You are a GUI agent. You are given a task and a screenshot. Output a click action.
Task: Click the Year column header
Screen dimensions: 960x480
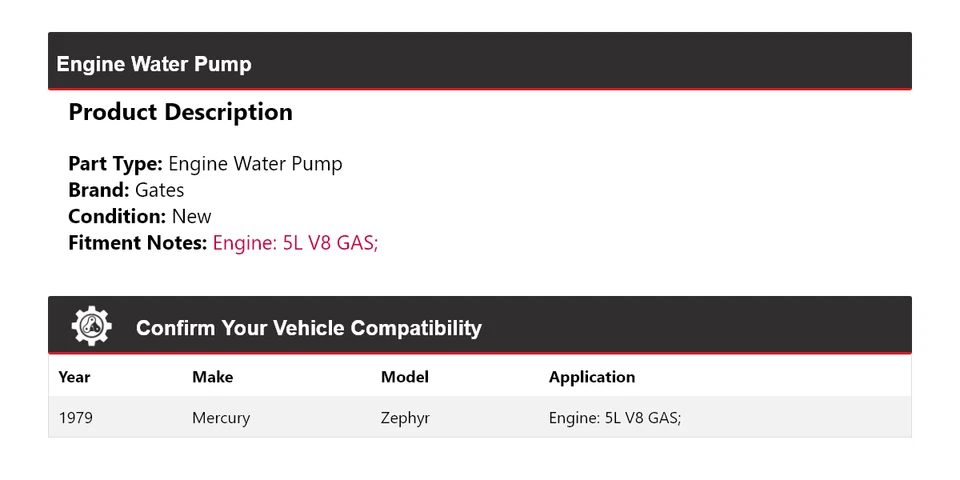point(74,377)
